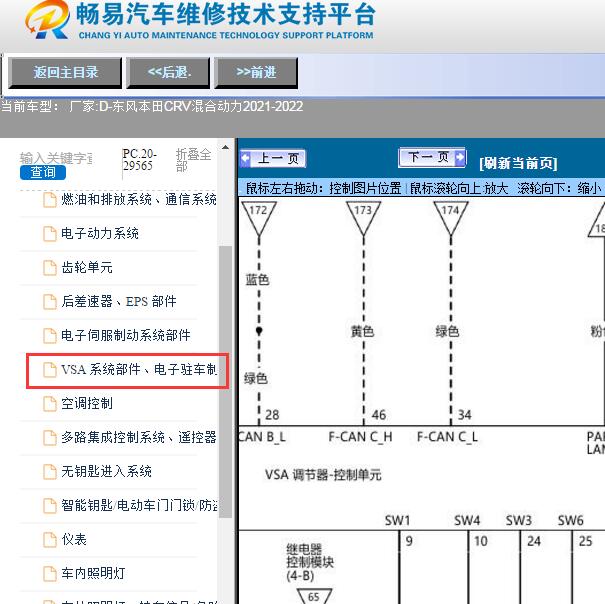This screenshot has height=604, width=605.
Task: Click the VSA 调节器-控制单元 label
Action: tap(323, 475)
